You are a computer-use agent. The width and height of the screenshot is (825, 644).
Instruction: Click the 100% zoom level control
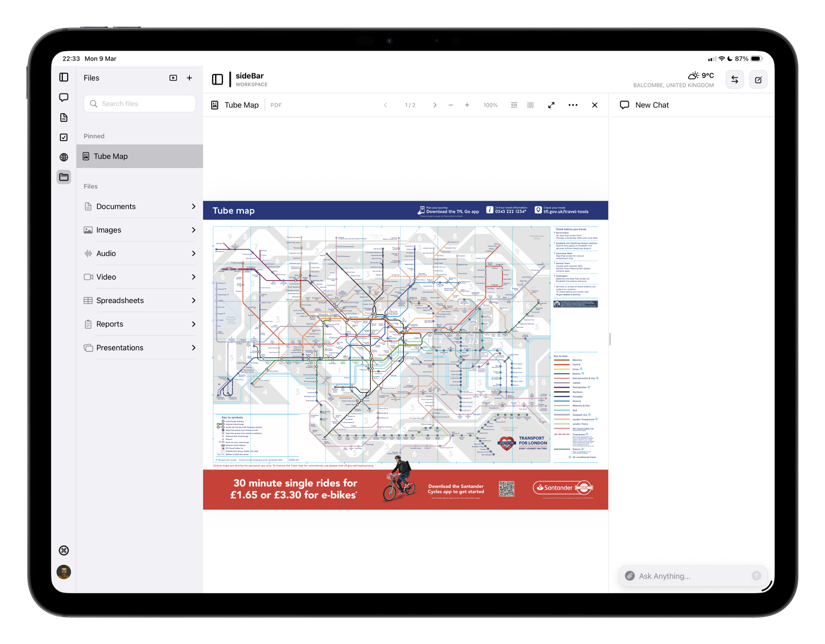[490, 105]
